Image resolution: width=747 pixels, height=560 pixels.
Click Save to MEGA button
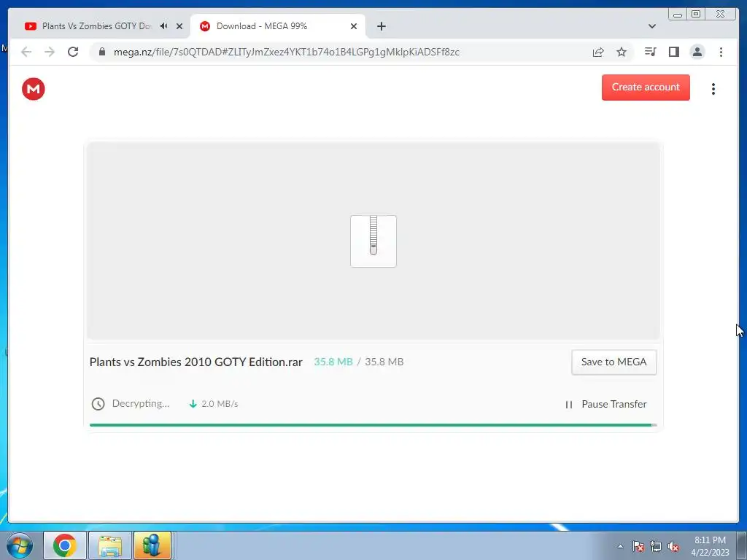coord(614,362)
